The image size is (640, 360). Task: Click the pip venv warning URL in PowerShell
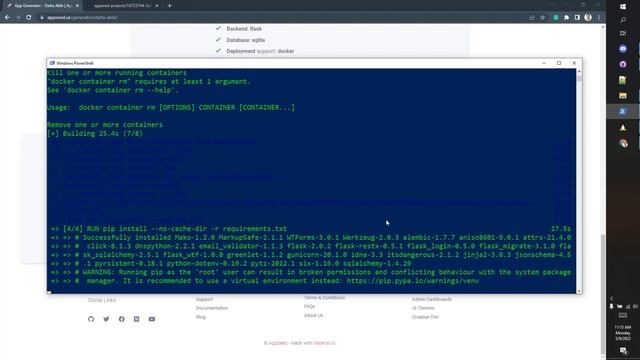click(413, 281)
